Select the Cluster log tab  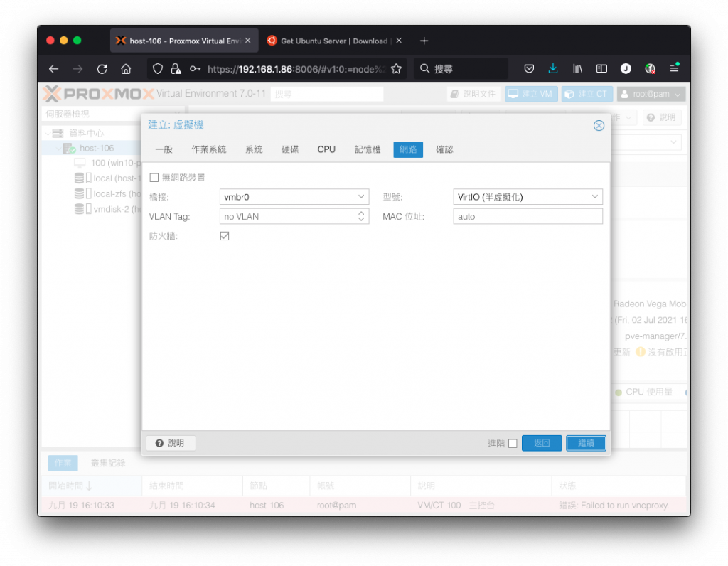click(108, 464)
